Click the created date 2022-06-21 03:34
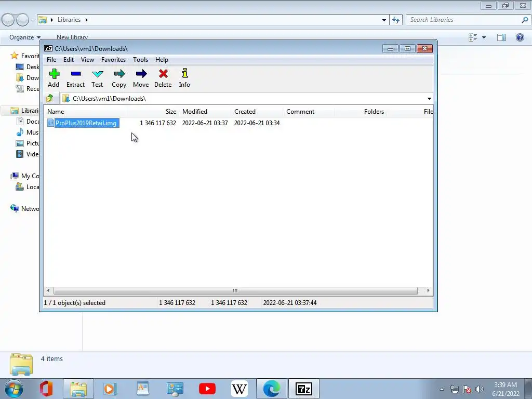 pos(257,123)
